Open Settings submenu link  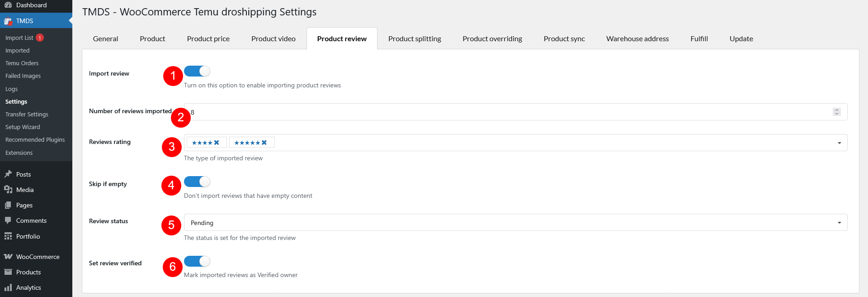(x=16, y=101)
